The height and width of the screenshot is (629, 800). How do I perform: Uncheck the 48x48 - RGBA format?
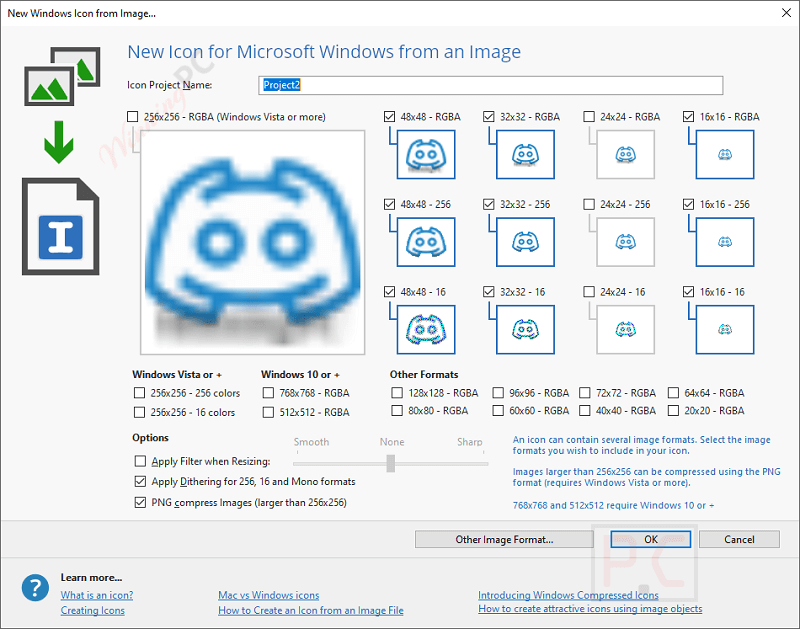point(389,117)
